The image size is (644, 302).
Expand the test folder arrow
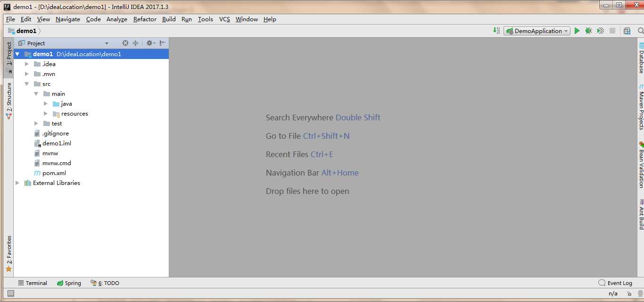[x=36, y=124]
